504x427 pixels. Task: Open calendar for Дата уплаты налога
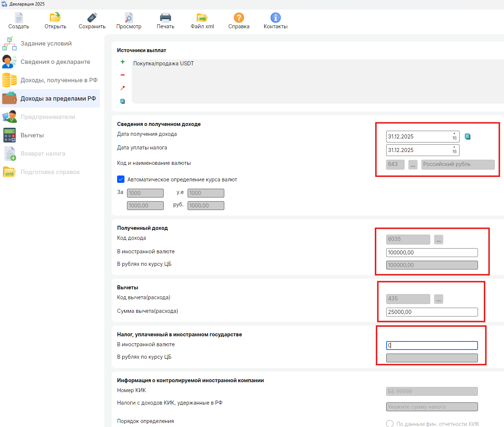click(454, 150)
